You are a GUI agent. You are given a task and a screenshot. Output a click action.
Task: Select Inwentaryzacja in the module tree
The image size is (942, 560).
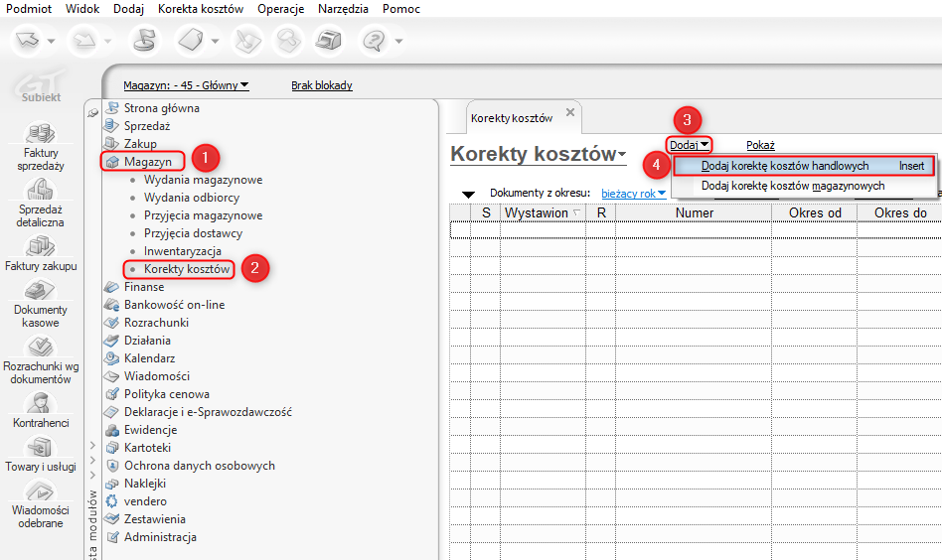[x=183, y=251]
